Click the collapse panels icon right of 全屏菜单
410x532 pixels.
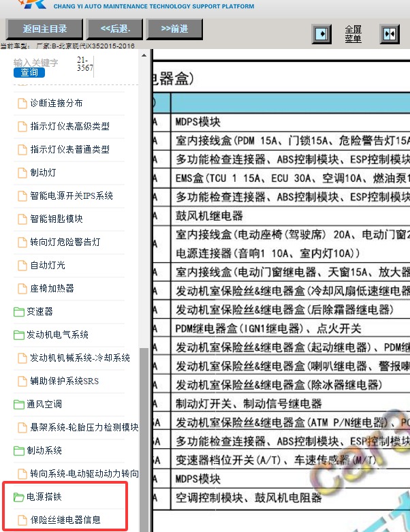click(390, 34)
